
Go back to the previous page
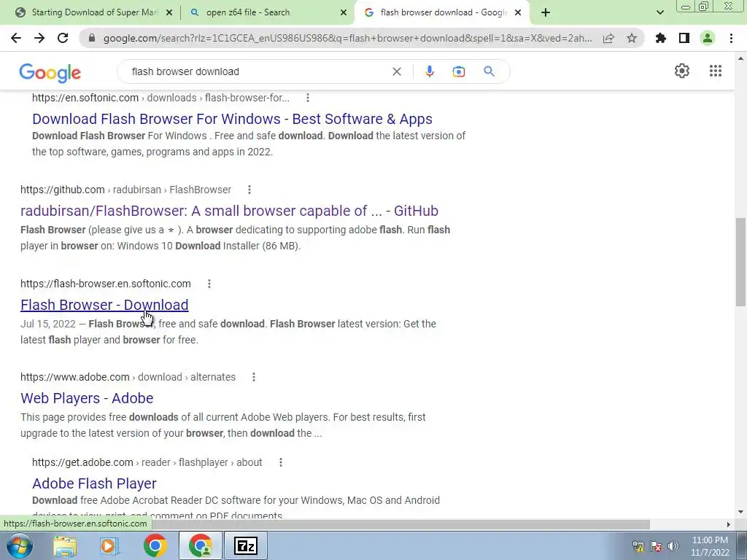click(16, 38)
